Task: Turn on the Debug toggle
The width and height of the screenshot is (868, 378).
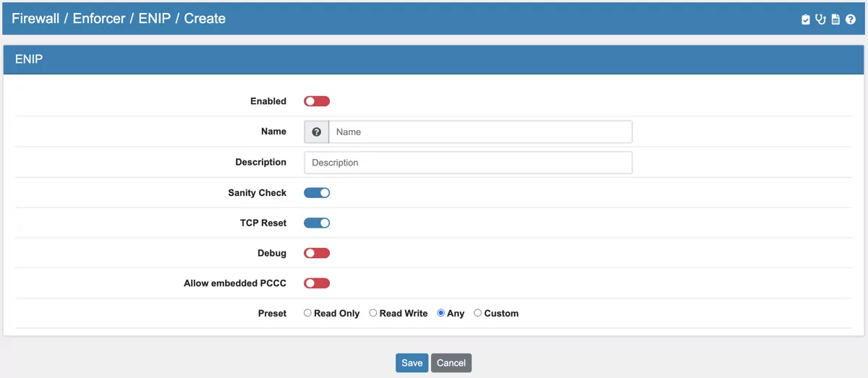Action: click(317, 254)
